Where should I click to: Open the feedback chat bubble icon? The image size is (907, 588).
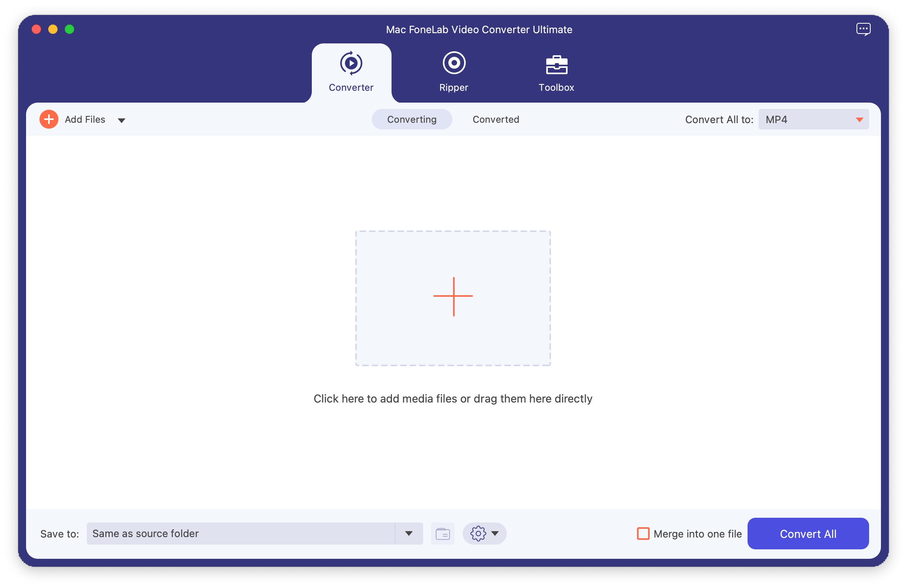(863, 29)
